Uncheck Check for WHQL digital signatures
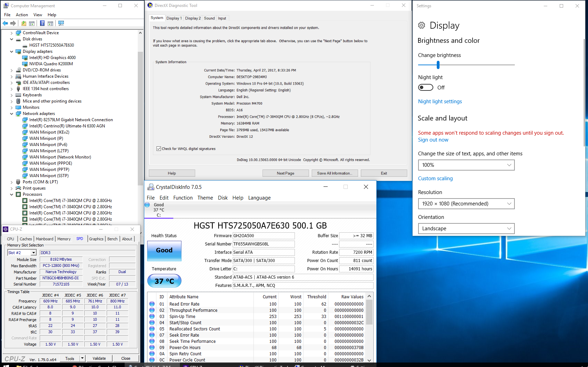 (159, 149)
